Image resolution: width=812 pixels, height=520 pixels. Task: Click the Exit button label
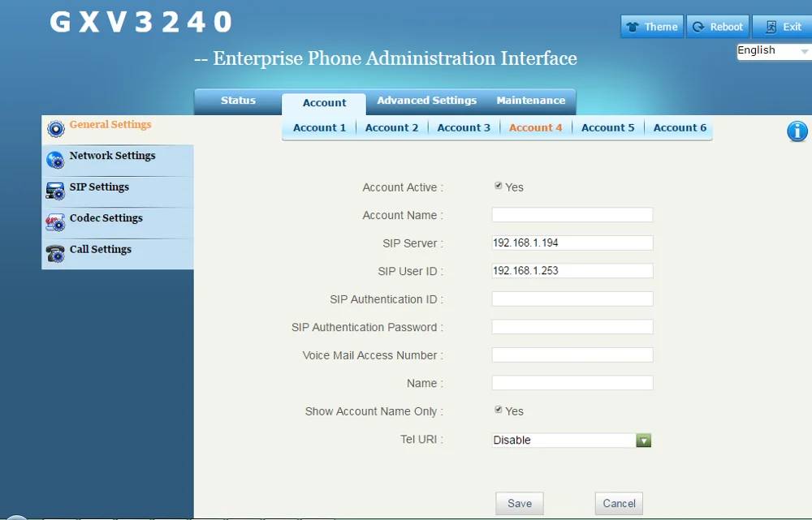(792, 27)
